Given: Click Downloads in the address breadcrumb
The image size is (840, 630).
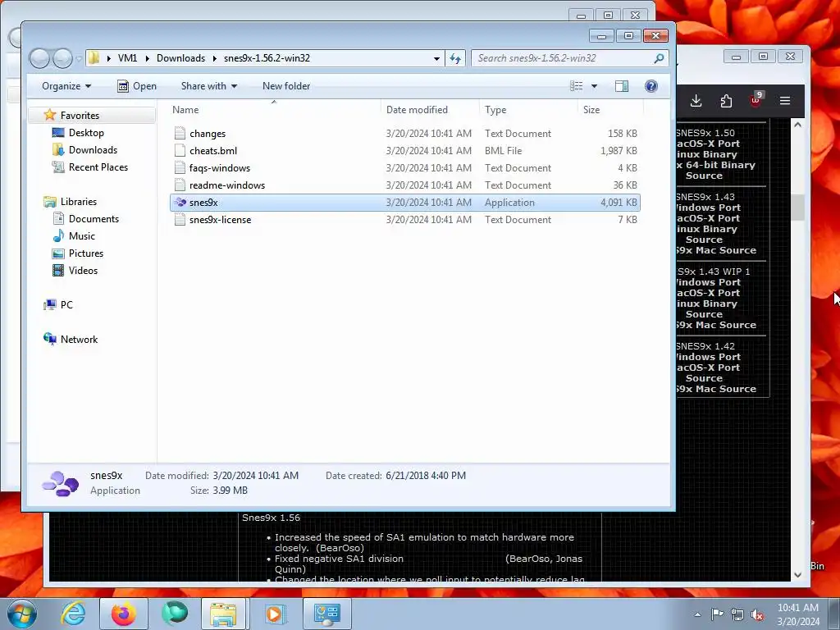Looking at the screenshot, I should pos(180,58).
